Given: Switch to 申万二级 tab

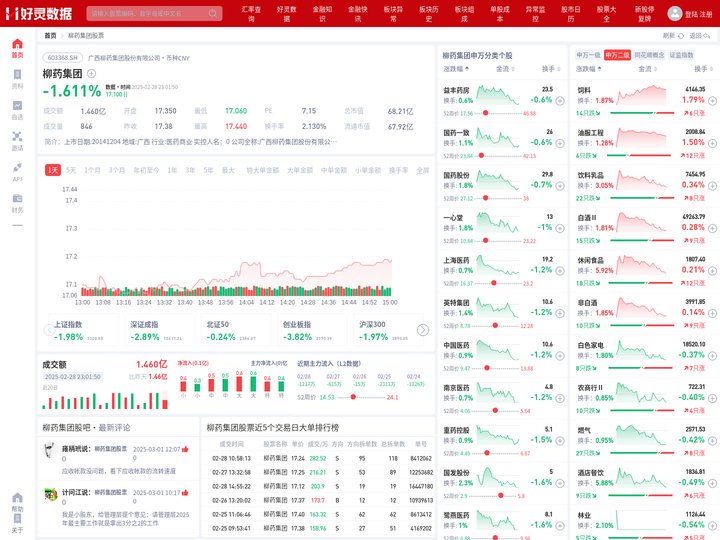Looking at the screenshot, I should 617,55.
